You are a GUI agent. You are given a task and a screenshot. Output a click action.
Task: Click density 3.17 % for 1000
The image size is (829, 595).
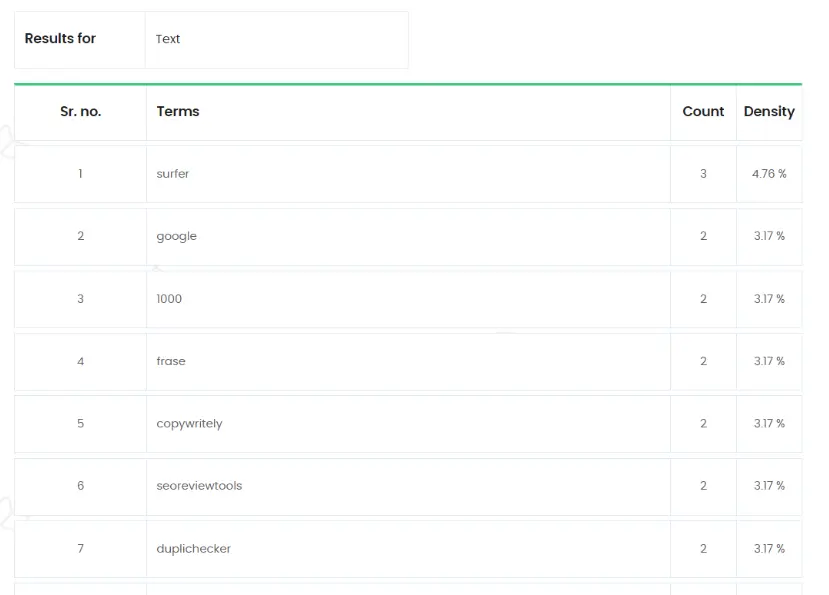click(769, 299)
